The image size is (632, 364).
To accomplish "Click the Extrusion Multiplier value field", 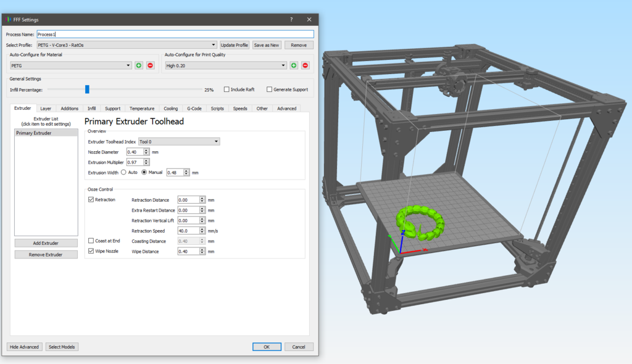I will pyautogui.click(x=135, y=162).
